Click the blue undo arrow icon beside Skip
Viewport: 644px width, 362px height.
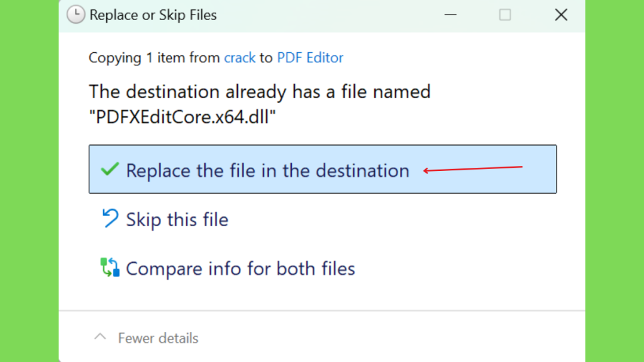pyautogui.click(x=110, y=218)
